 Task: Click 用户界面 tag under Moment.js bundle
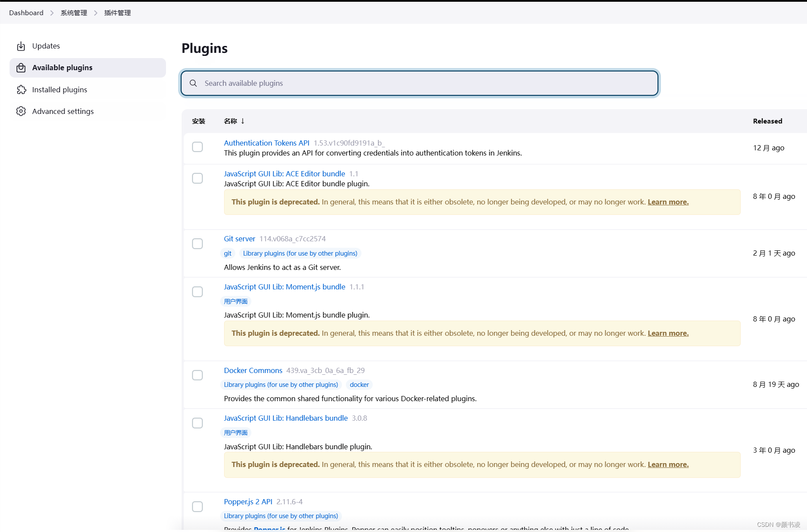coord(236,302)
